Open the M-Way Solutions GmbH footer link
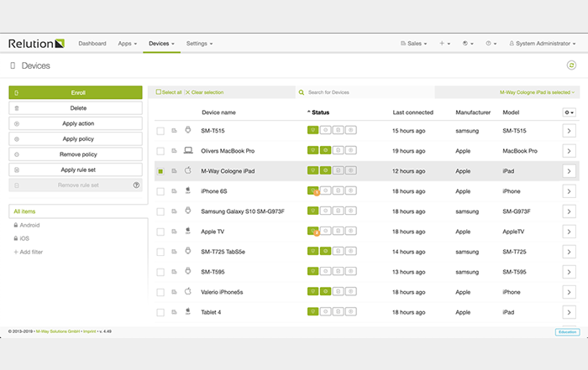Viewport: 588px width, 370px height. point(58,331)
